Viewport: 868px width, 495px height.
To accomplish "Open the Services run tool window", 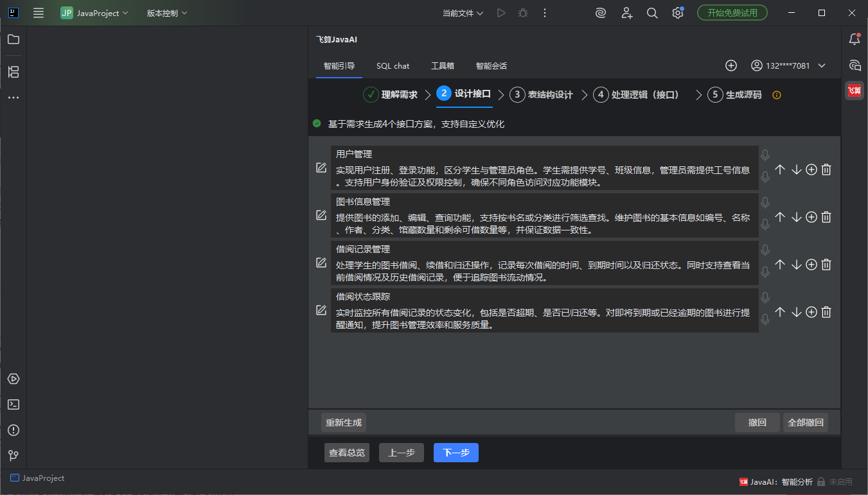I will click(13, 379).
